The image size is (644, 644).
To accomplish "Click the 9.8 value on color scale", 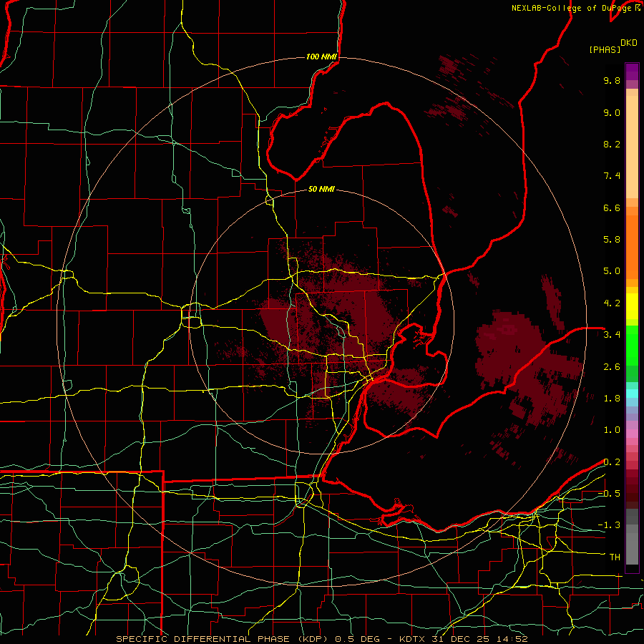I will 612,80.
